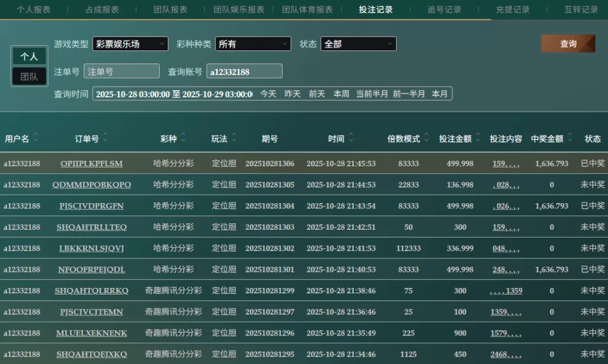Open the 团队报表 tab
This screenshot has width=608, height=364.
pyautogui.click(x=170, y=10)
